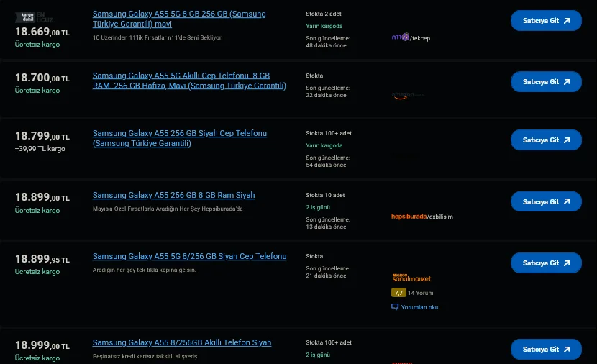Click the +39,99 TL kargo shipping text
597x364 pixels.
(x=40, y=149)
